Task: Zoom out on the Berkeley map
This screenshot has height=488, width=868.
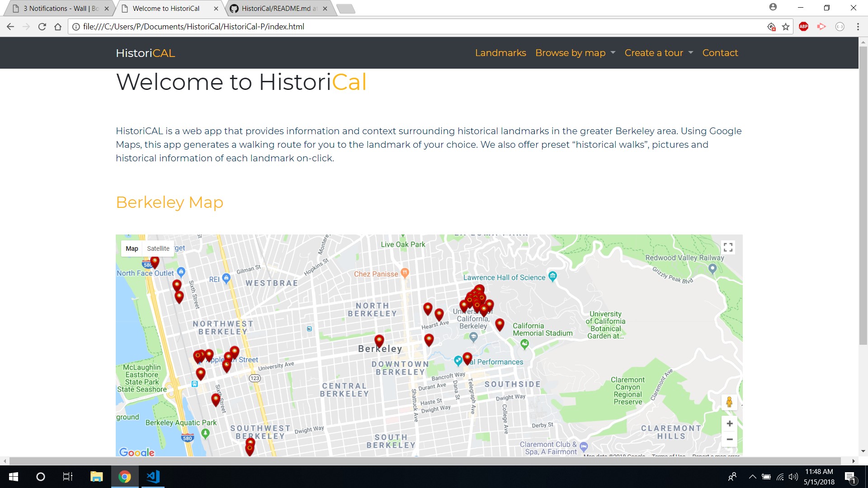Action: (729, 439)
